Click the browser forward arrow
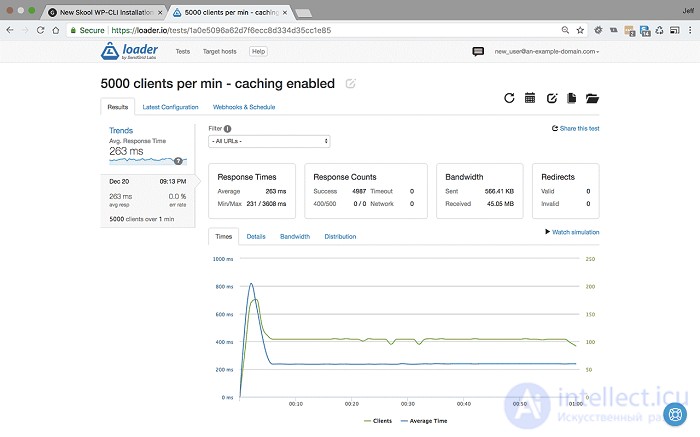The image size is (700, 437). 25,30
